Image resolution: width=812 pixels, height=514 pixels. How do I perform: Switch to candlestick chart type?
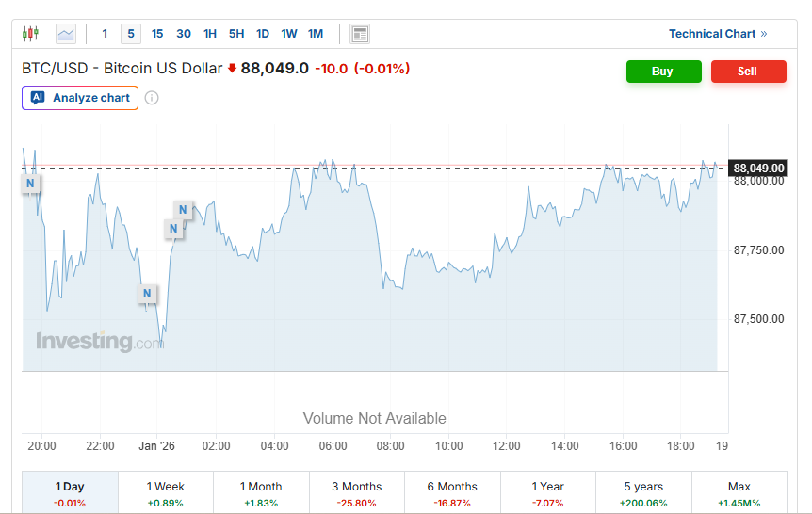pos(31,34)
